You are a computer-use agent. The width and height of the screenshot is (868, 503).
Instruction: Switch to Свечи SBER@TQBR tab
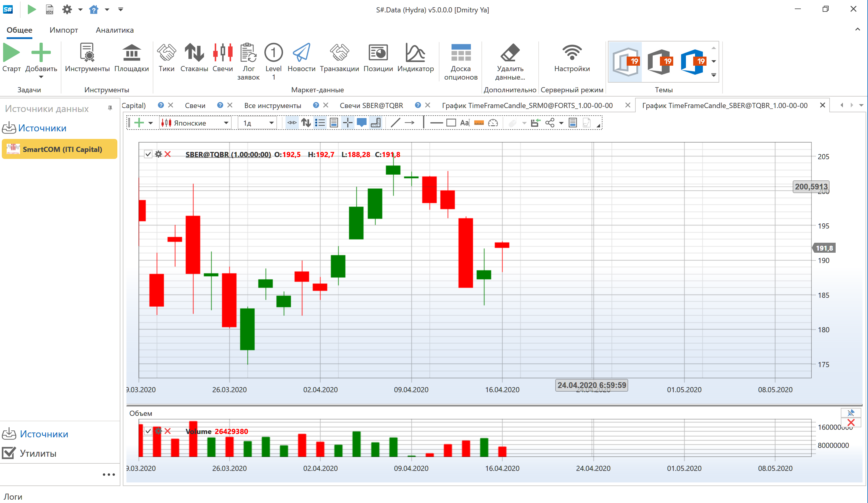click(x=371, y=106)
